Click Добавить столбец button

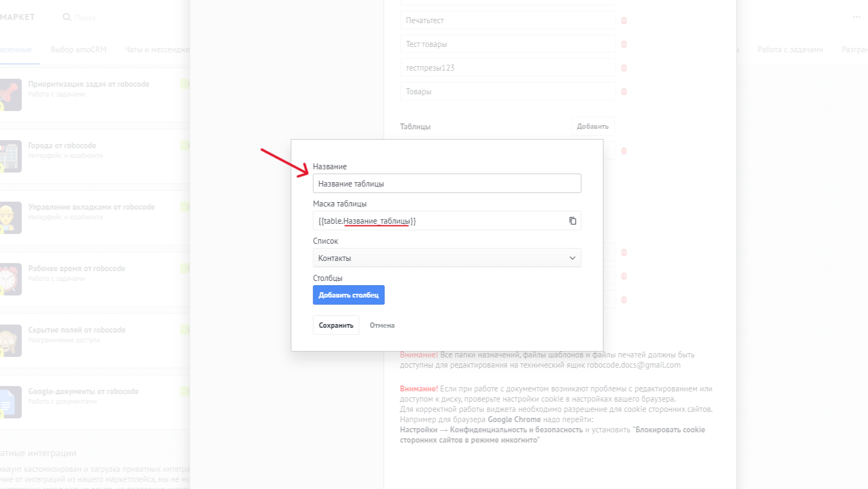[x=349, y=295]
